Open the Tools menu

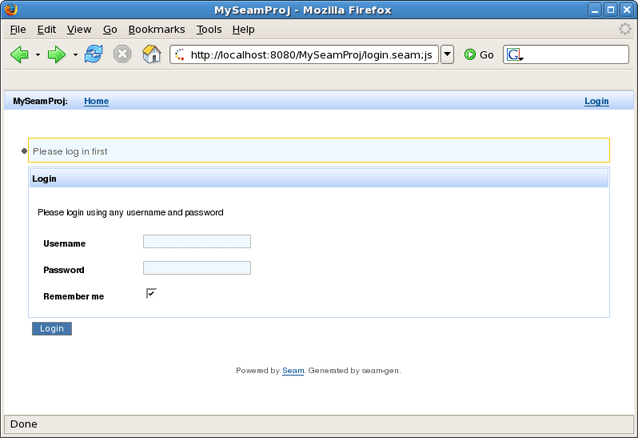pyautogui.click(x=209, y=30)
